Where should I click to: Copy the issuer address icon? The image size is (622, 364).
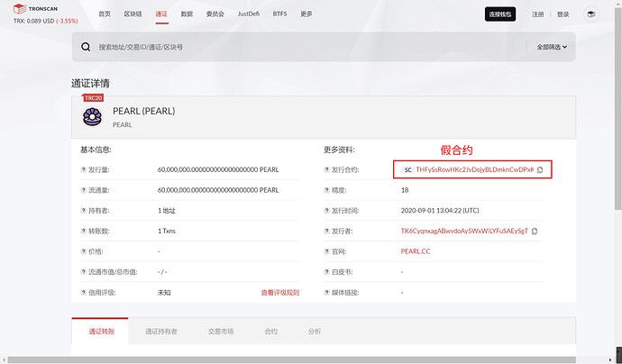[535, 232]
